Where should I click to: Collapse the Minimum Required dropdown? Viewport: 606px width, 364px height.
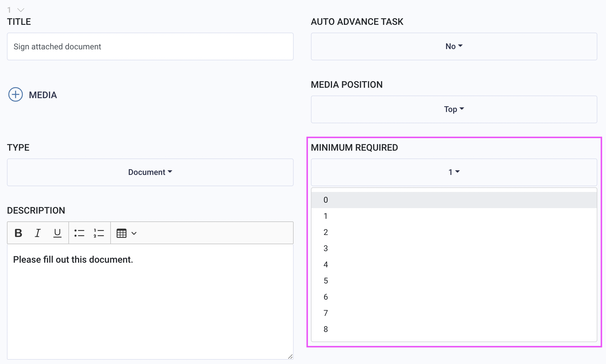coord(454,172)
